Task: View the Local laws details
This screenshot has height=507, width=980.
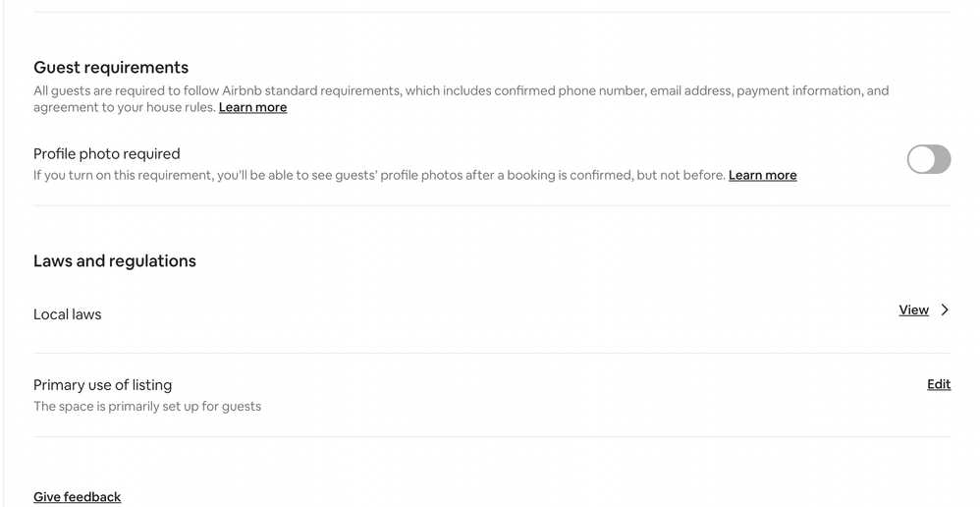Action: tap(913, 310)
